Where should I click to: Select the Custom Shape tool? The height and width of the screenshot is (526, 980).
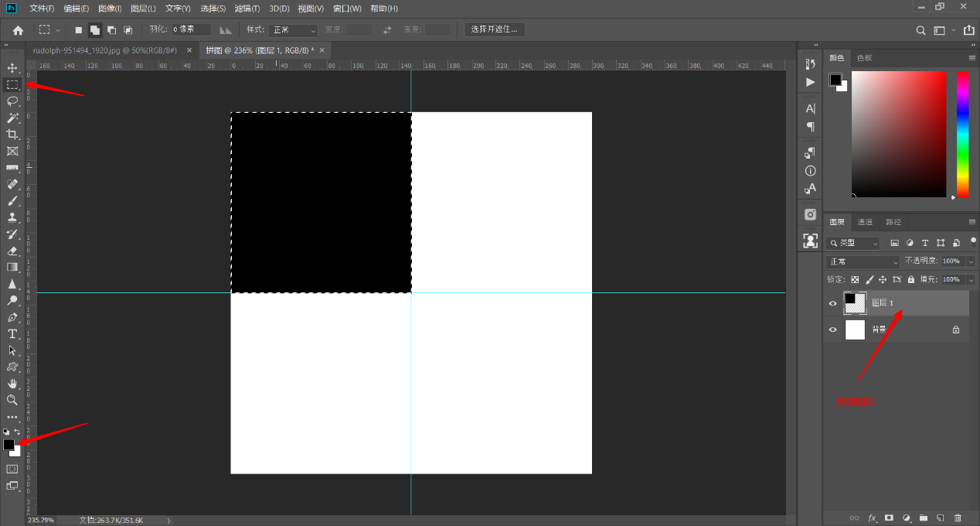coord(12,367)
